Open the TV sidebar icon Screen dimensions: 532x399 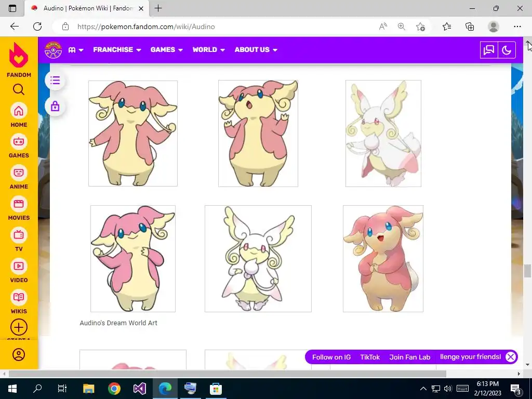tap(19, 235)
